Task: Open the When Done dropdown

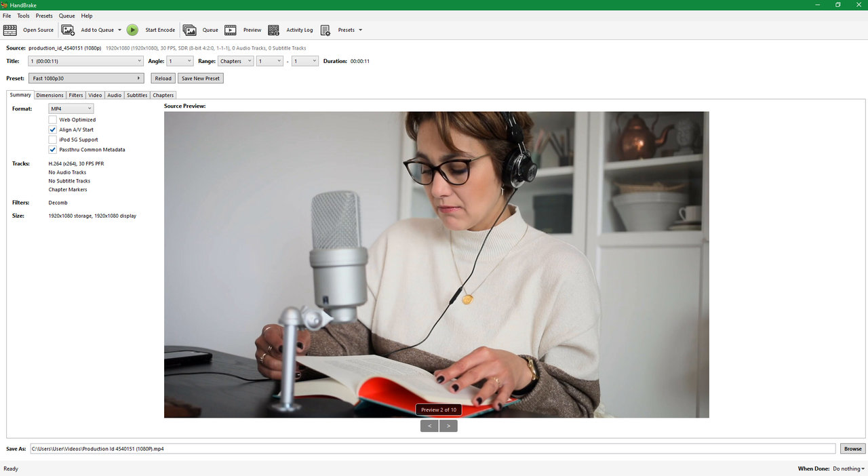Action: 848,469
